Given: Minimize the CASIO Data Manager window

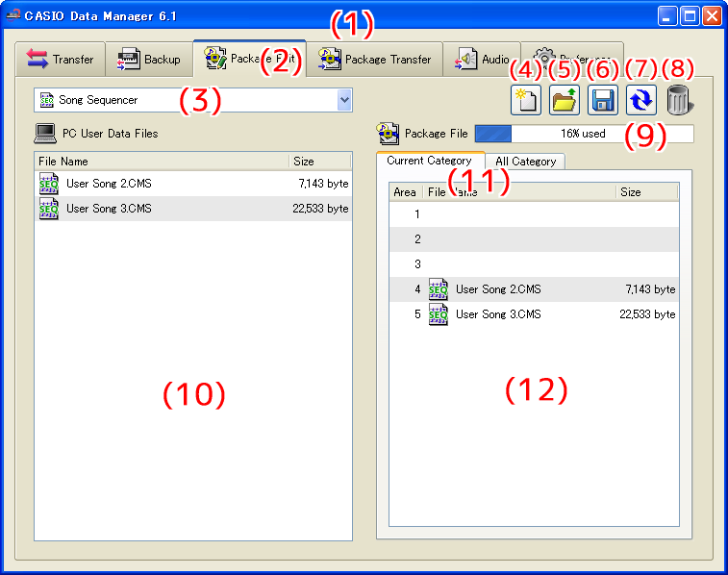Looking at the screenshot, I should point(667,16).
